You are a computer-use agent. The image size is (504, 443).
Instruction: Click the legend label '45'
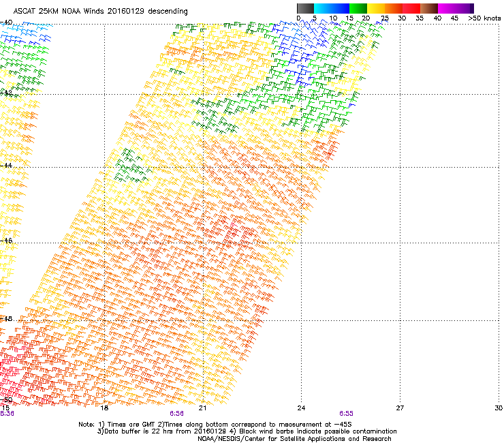click(454, 18)
